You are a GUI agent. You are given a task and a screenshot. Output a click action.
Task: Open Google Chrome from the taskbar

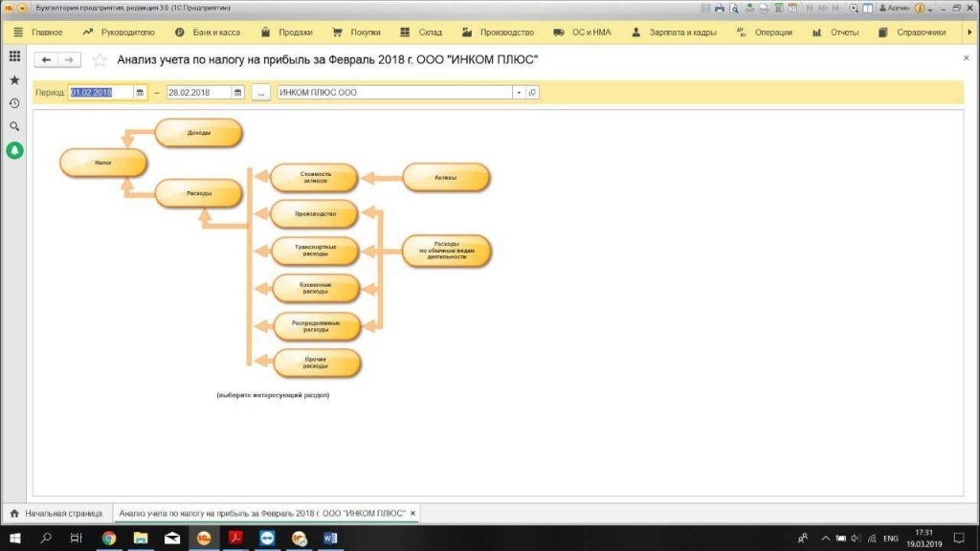tap(109, 538)
